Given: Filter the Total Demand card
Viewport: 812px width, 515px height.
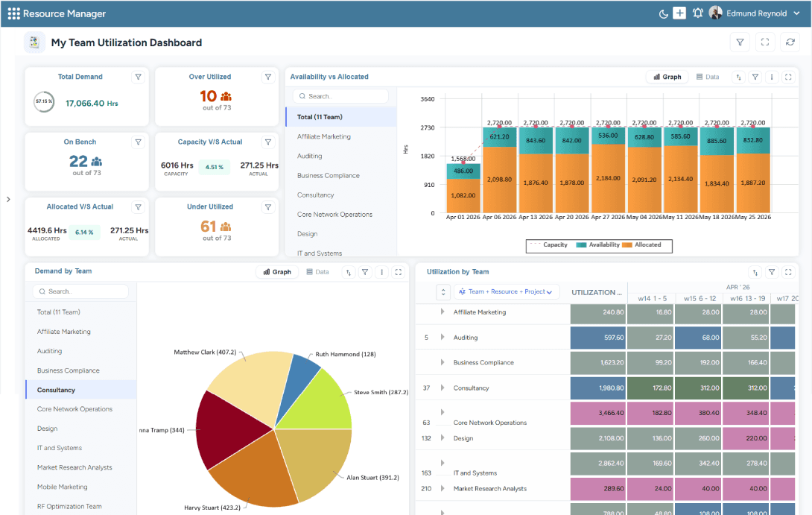Looking at the screenshot, I should (x=139, y=77).
